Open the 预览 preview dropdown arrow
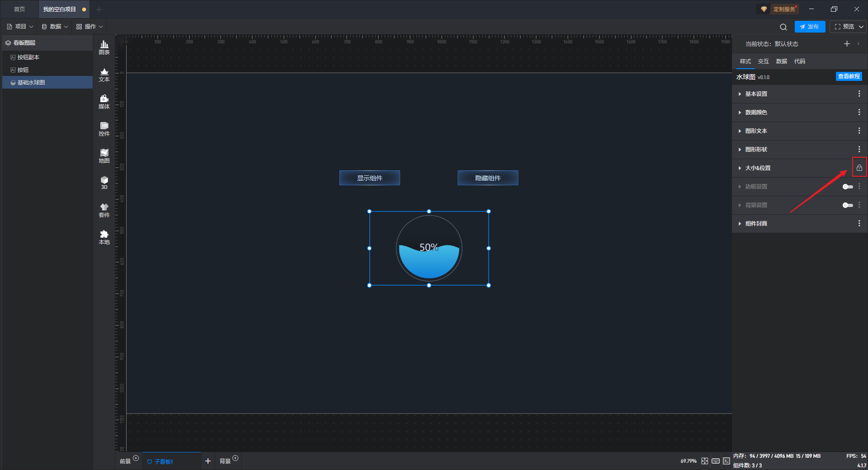The width and height of the screenshot is (868, 470). click(861, 27)
